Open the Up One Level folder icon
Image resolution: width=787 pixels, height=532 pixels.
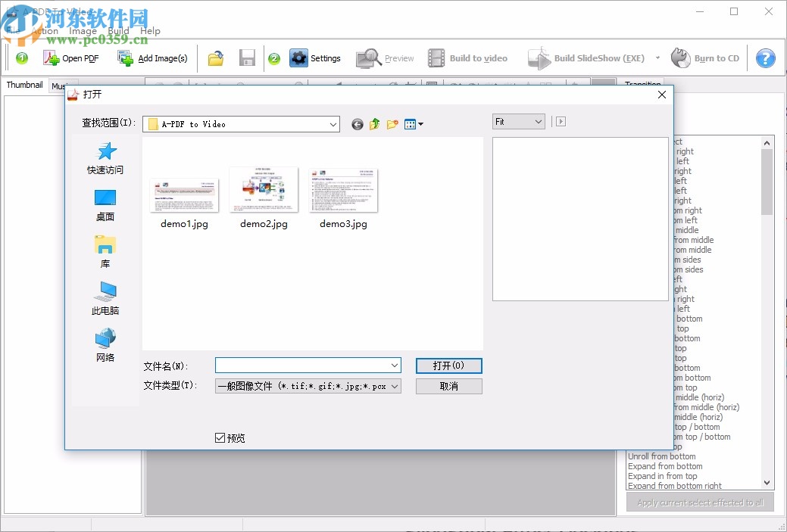374,124
